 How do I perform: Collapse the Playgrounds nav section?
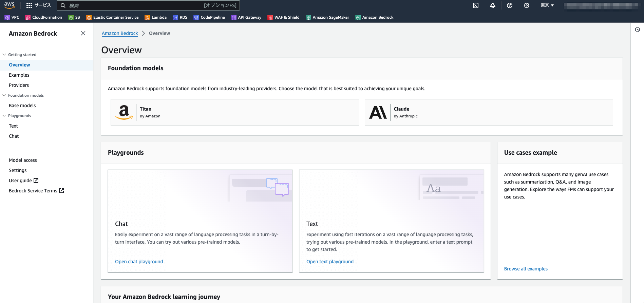pos(4,116)
